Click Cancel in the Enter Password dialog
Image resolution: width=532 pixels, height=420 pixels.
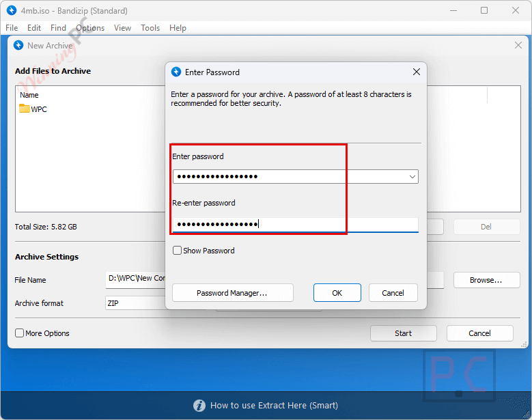point(393,293)
